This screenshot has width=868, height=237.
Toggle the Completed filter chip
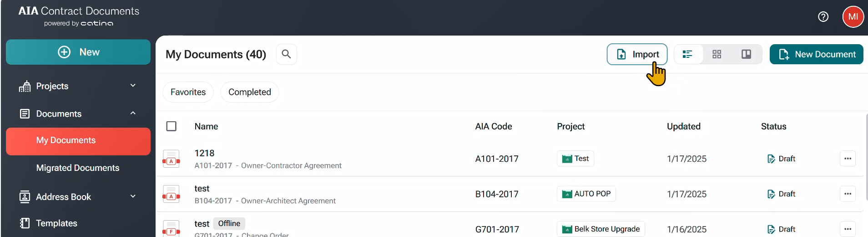250,92
